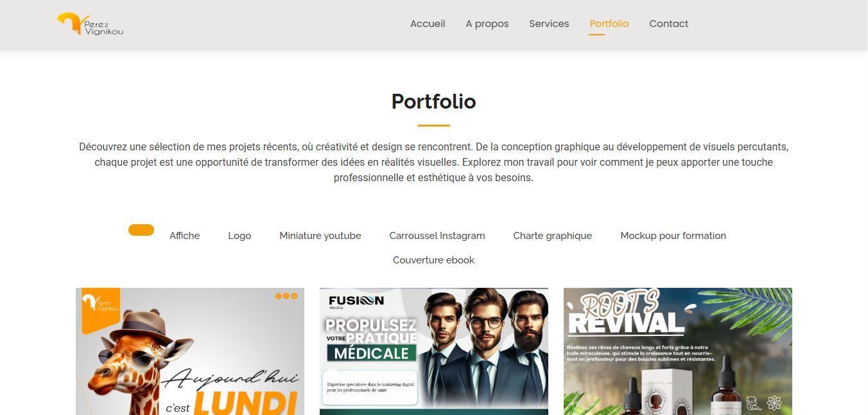Select the orange active filter pill

[141, 230]
